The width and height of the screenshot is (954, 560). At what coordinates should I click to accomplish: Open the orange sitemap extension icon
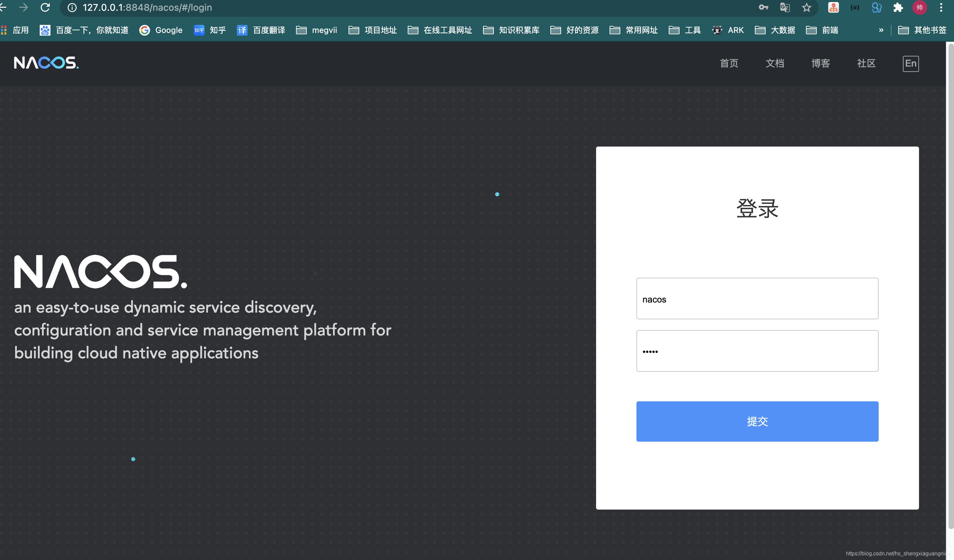[833, 7]
